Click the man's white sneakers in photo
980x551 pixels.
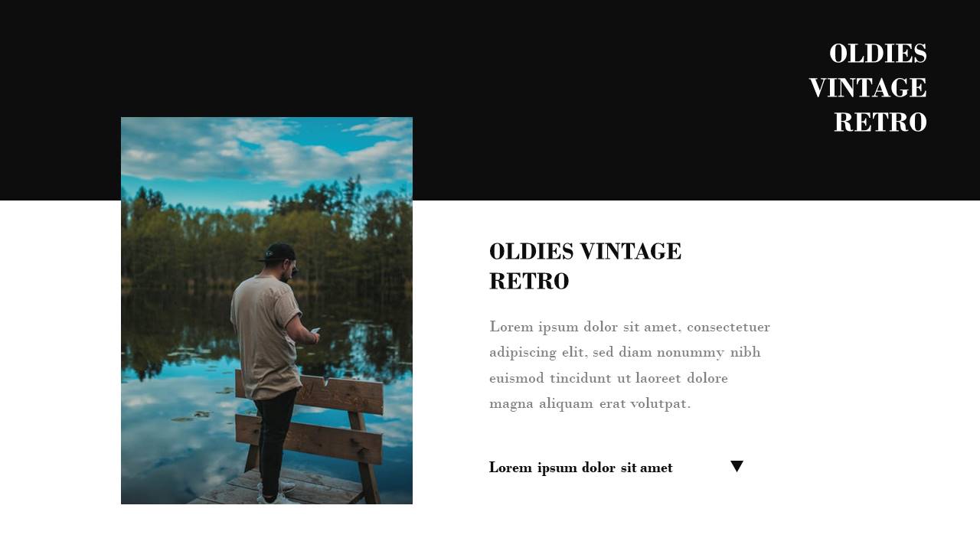click(x=276, y=494)
